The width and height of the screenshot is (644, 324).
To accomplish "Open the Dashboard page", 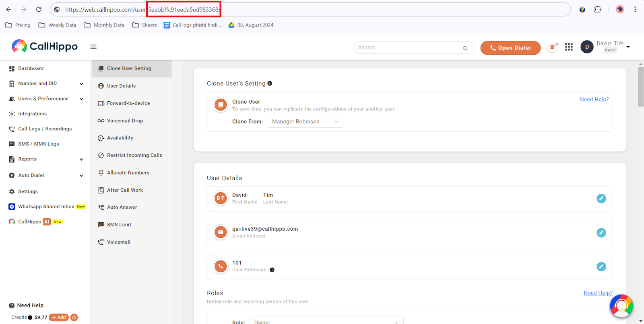I will pyautogui.click(x=31, y=69).
